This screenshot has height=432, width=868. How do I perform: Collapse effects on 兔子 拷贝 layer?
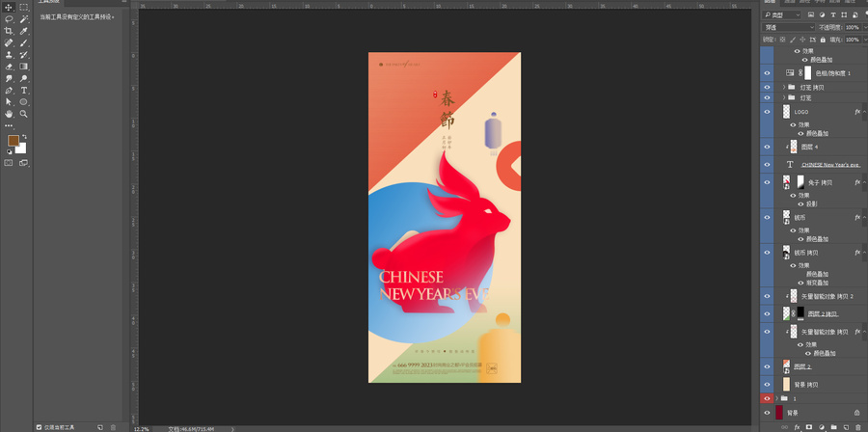tap(865, 182)
